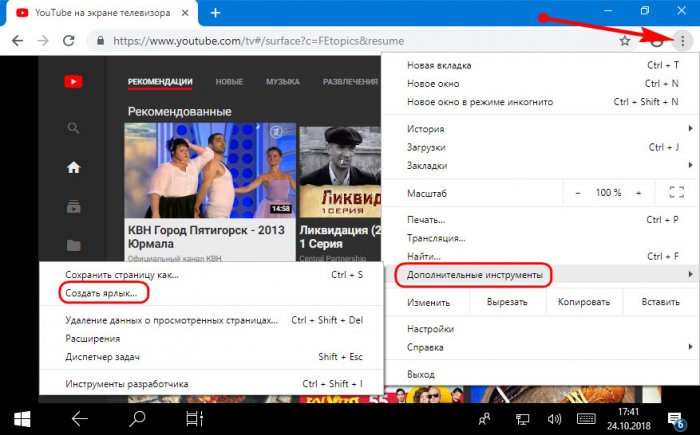The height and width of the screenshot is (435, 700).
Task: Open volume control in system tray
Action: pos(554,419)
